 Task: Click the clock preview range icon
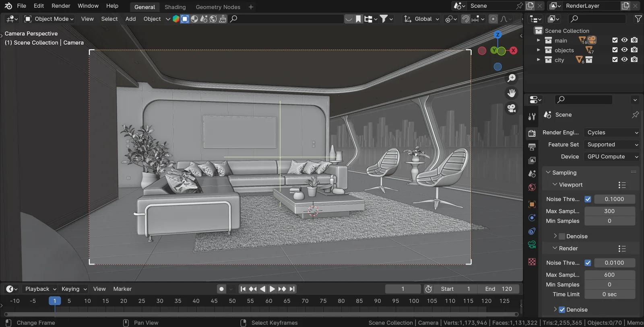coord(429,289)
